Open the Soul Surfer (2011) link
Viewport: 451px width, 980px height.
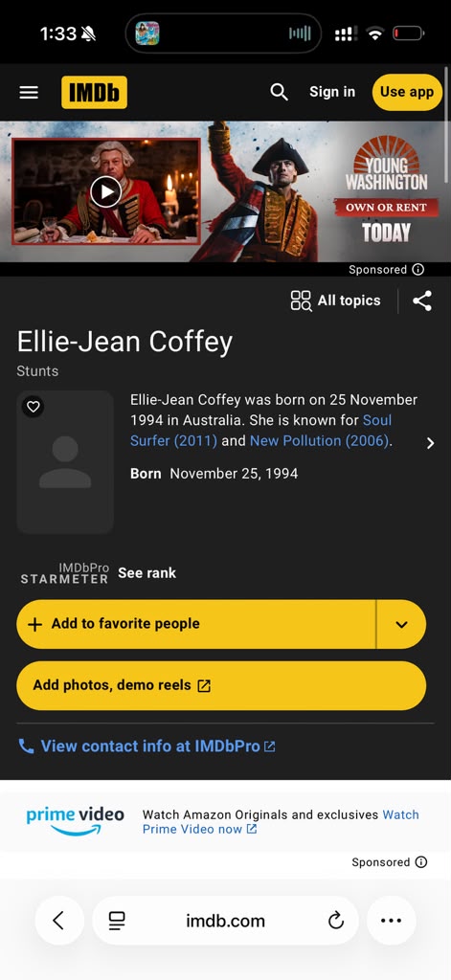[x=260, y=430]
